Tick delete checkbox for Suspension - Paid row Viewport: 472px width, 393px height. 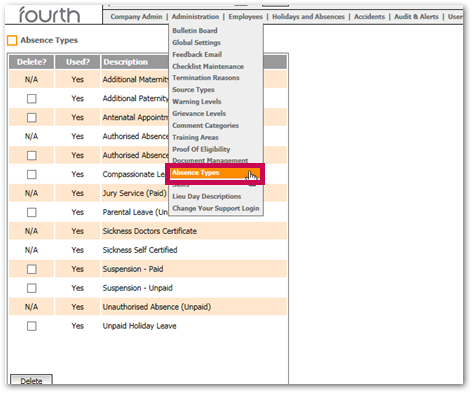pos(32,269)
